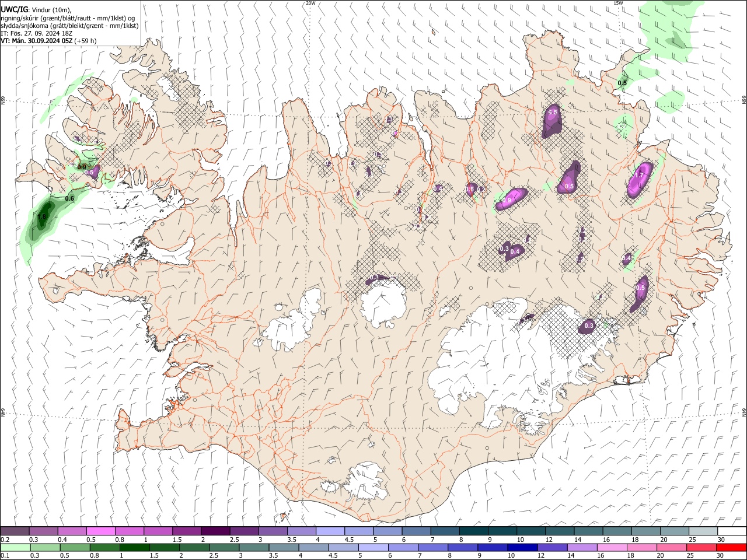Pick the bottom-row red-pink swatch starting at 25

pos(701,547)
